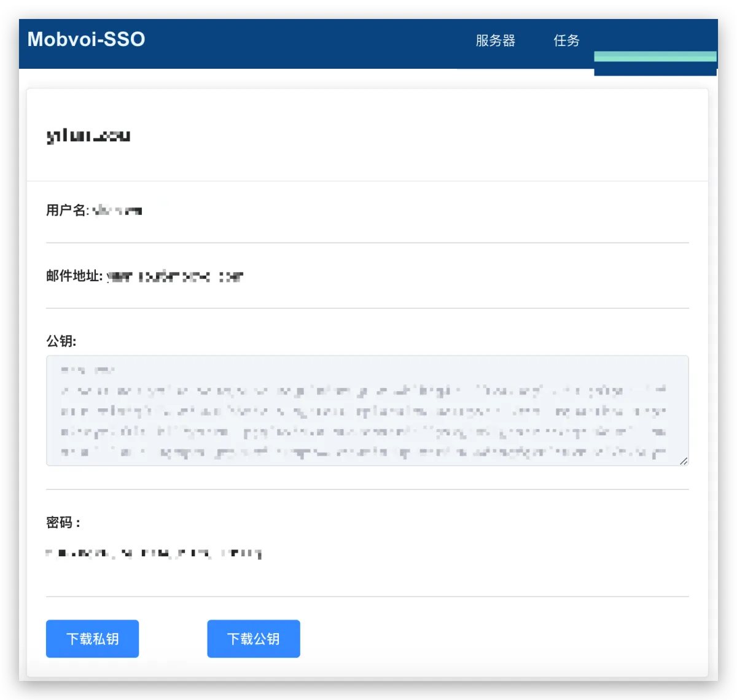Click the 用户名 label
This screenshot has height=700, width=737.
point(67,210)
